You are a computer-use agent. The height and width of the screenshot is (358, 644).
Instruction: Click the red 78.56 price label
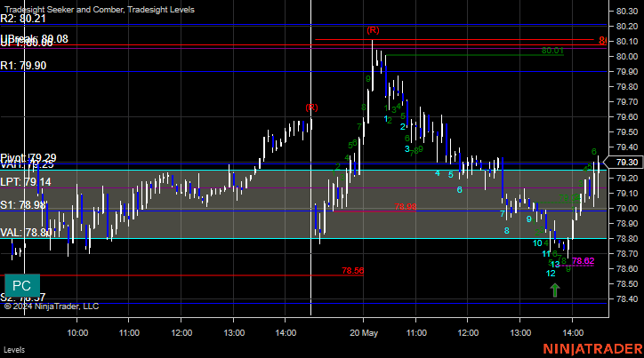pos(353,271)
